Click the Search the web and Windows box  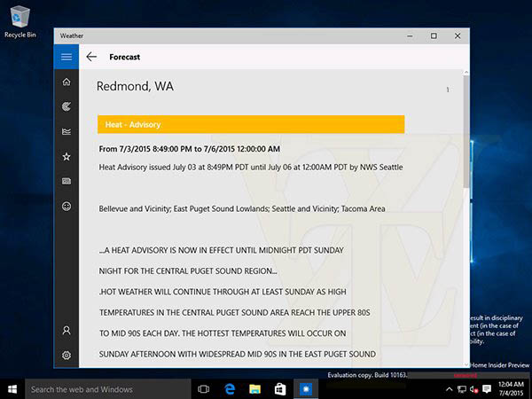pos(108,389)
